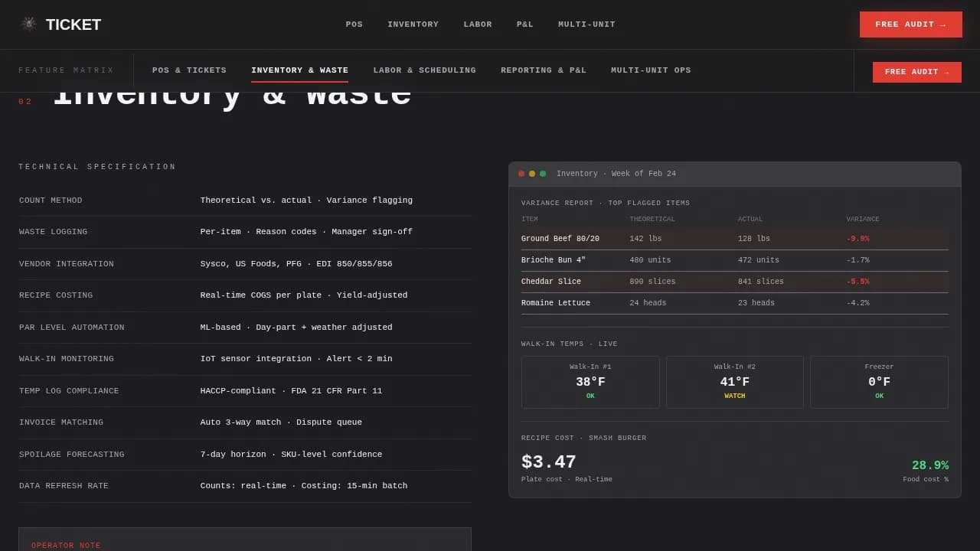Open POS in top navigation
This screenshot has width=980, height=551.
(x=354, y=24)
